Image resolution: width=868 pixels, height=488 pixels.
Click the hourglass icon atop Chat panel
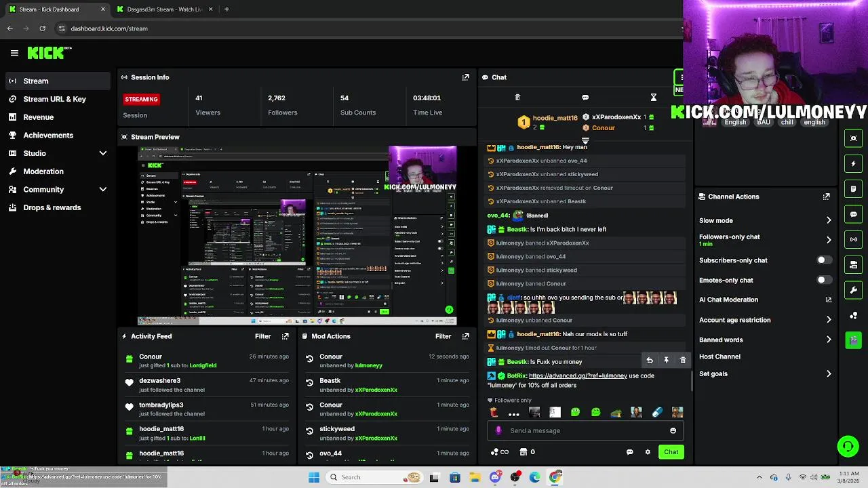653,98
